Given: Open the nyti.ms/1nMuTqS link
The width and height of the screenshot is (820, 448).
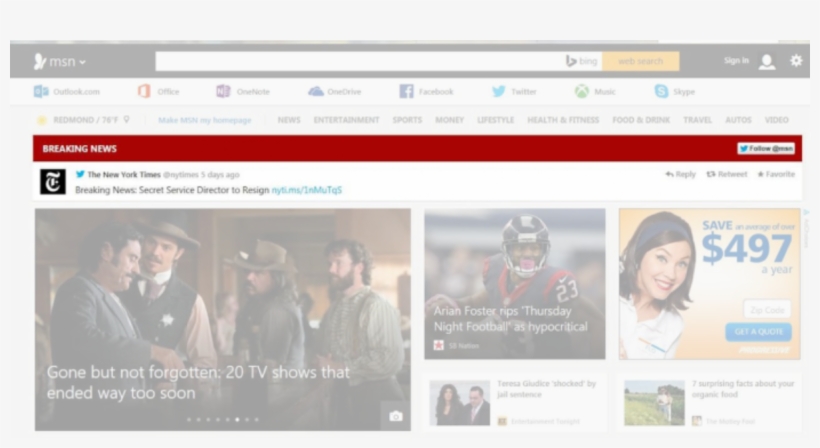Looking at the screenshot, I should [x=306, y=190].
